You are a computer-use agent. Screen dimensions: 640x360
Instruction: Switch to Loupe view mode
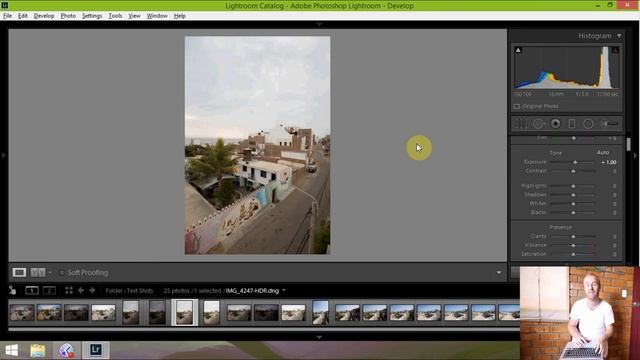click(x=19, y=272)
